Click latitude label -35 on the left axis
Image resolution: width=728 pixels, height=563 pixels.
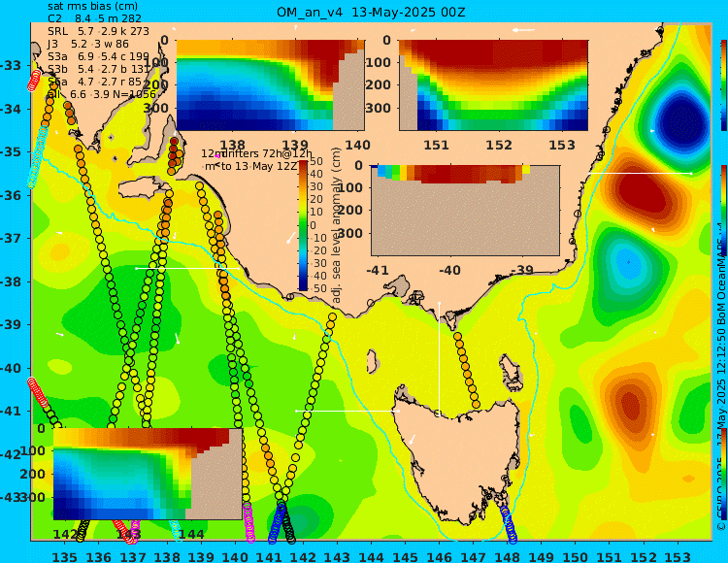tap(11, 151)
